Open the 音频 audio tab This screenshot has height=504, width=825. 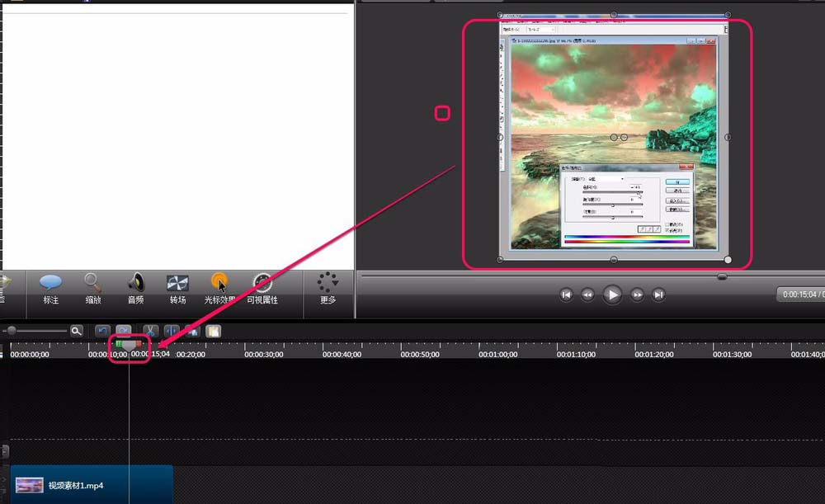(134, 290)
